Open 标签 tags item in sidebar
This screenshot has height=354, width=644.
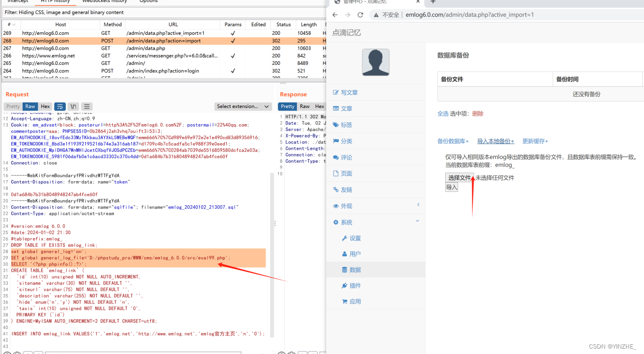[343, 125]
